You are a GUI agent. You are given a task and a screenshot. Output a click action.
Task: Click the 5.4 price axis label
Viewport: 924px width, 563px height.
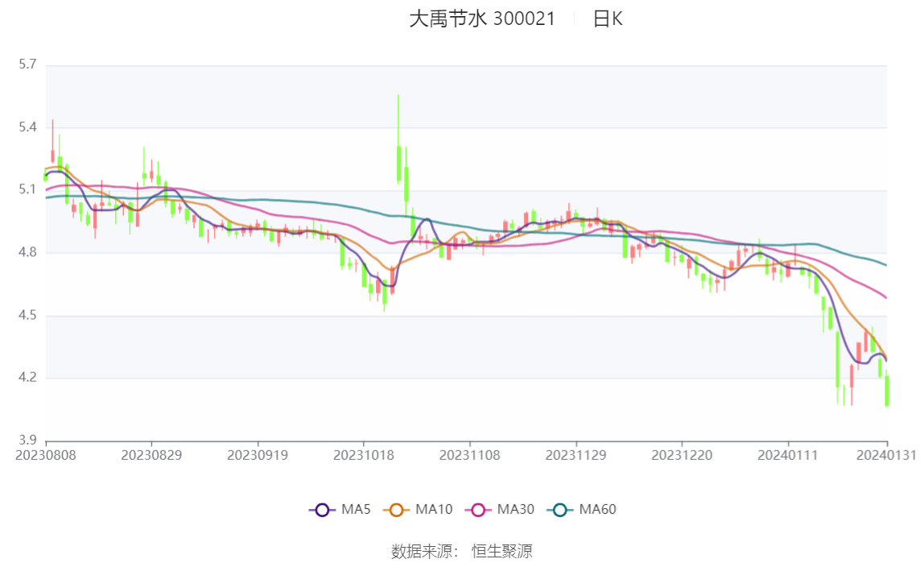pos(27,127)
